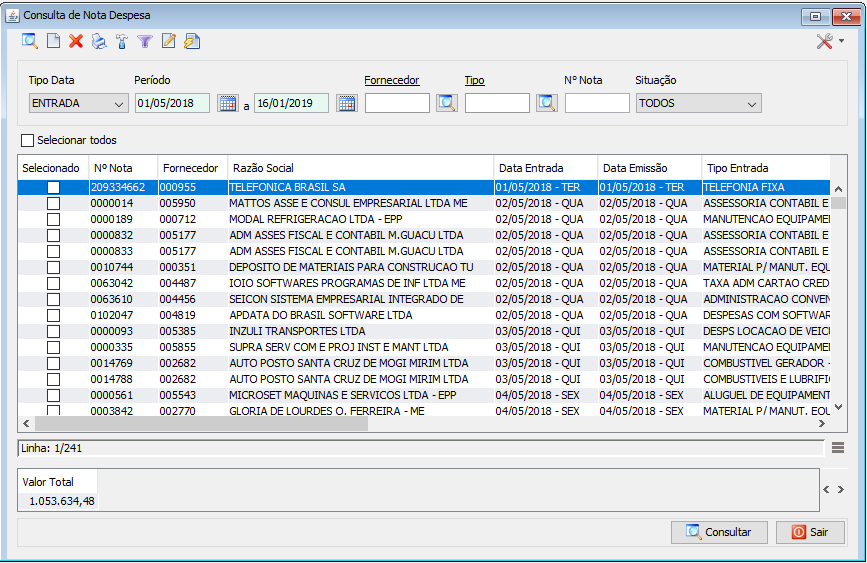Click the Valor Total value 1.053.634,48
The width and height of the screenshot is (867, 563).
click(61, 502)
